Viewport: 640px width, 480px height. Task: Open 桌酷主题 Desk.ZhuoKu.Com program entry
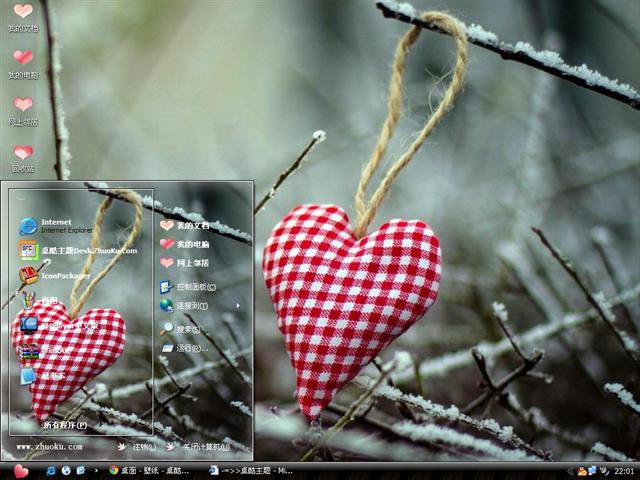(78, 250)
